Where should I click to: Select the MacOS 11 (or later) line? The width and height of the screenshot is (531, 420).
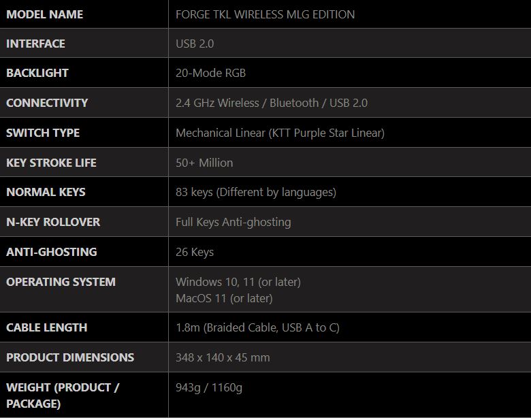tap(224, 298)
